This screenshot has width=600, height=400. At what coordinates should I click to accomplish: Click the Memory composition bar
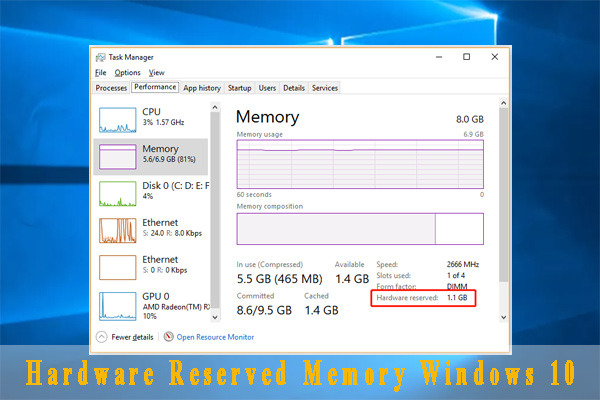(360, 229)
